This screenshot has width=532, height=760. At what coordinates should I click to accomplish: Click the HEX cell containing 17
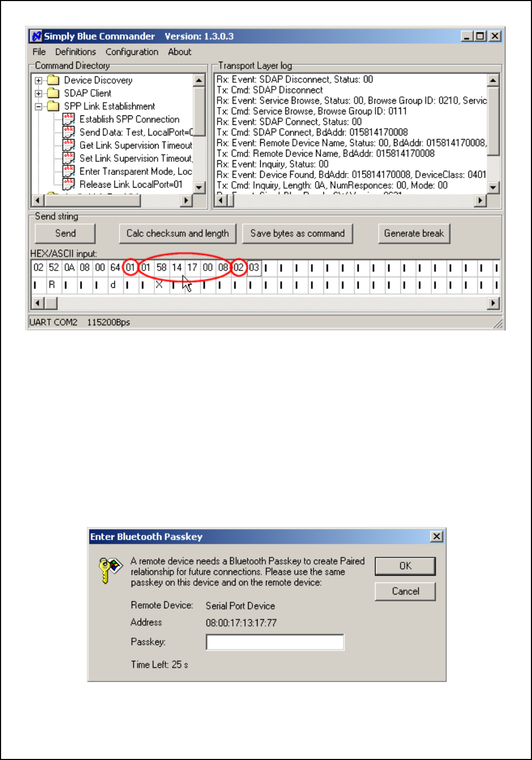click(x=192, y=268)
